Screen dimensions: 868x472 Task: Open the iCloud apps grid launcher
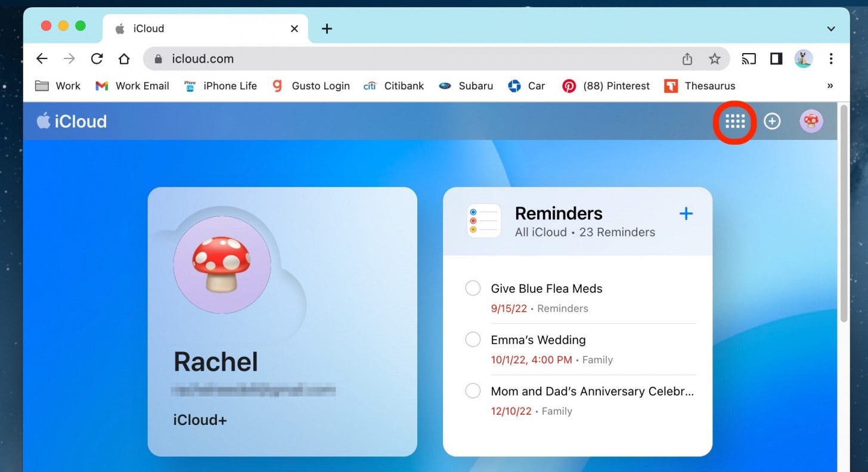point(735,122)
